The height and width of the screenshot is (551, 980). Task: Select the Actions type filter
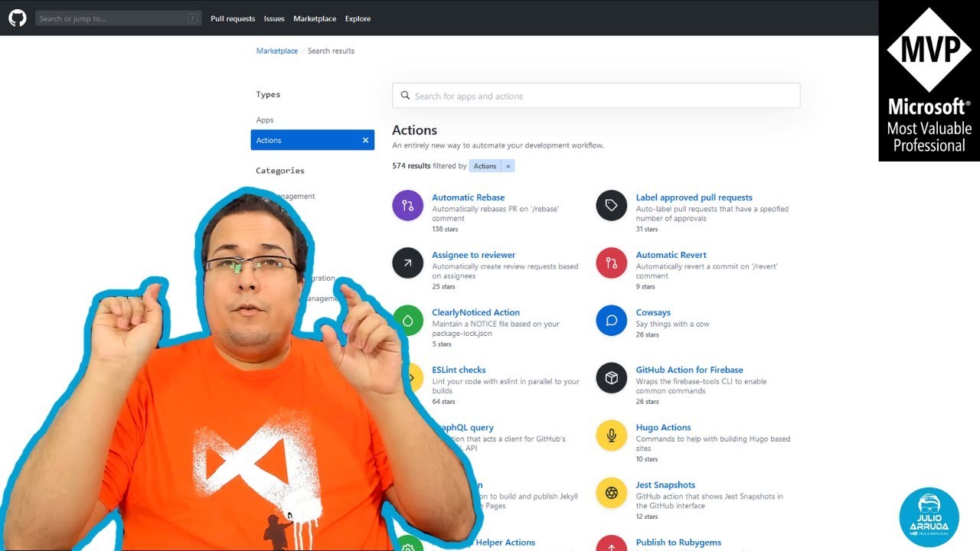(312, 140)
